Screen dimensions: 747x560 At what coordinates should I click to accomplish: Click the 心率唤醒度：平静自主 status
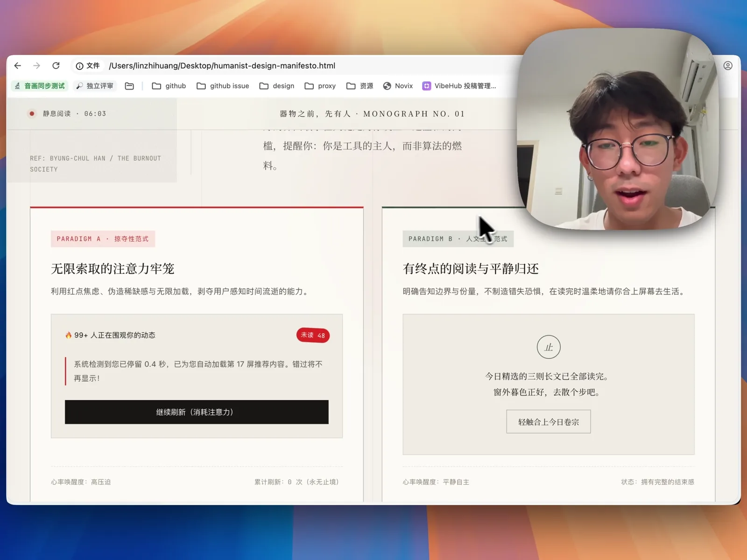point(436,482)
